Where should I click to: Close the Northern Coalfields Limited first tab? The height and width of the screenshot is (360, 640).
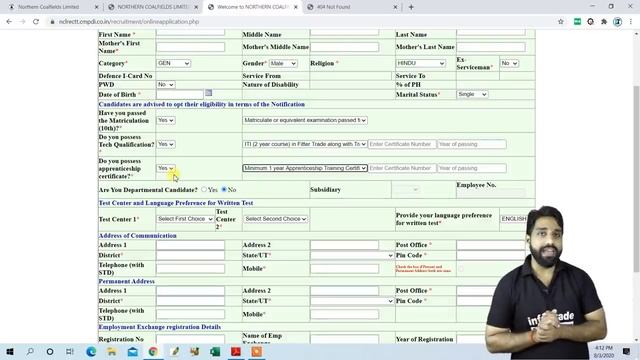point(96,7)
